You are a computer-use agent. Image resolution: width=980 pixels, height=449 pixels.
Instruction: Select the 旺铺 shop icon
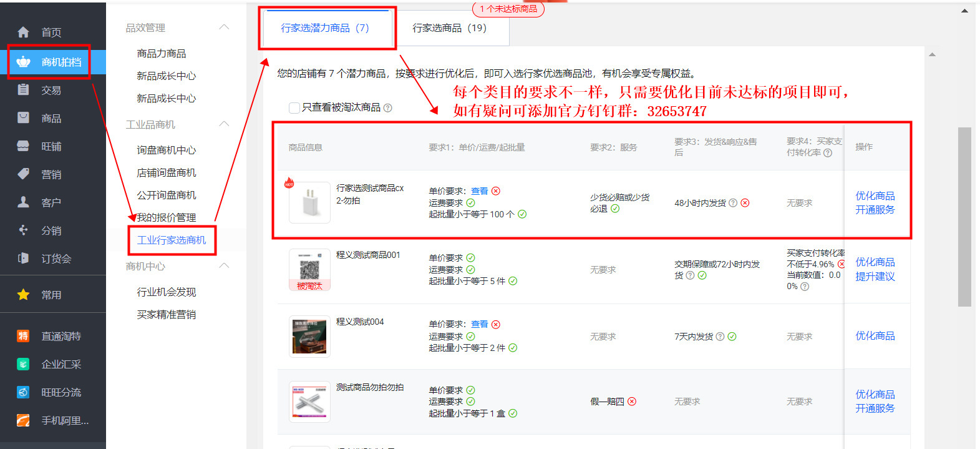click(23, 146)
